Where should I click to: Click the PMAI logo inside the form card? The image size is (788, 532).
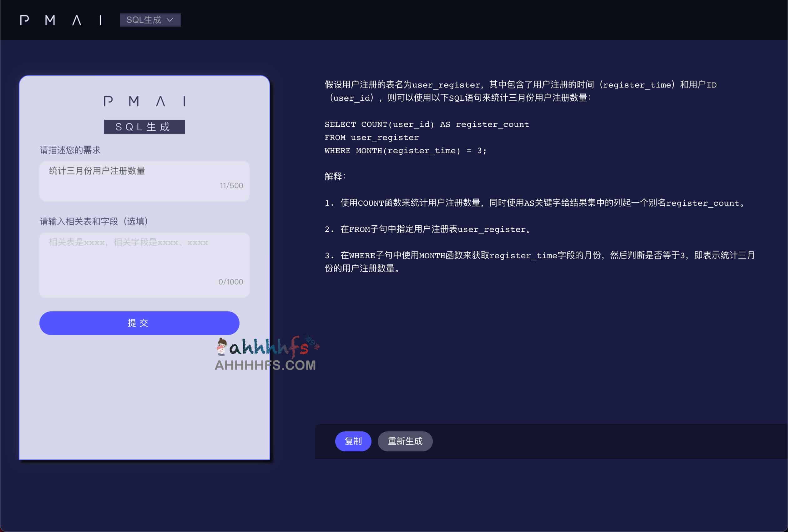click(x=144, y=101)
